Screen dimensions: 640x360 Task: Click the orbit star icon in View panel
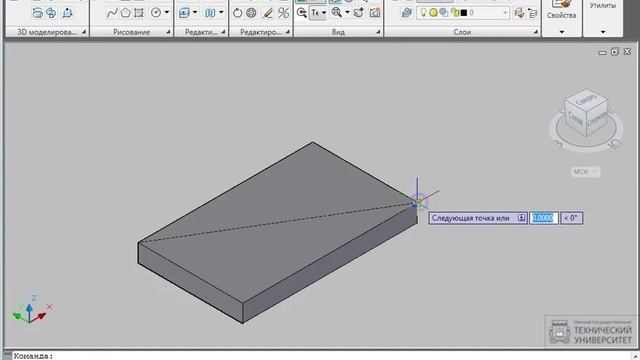pyautogui.click(x=359, y=13)
